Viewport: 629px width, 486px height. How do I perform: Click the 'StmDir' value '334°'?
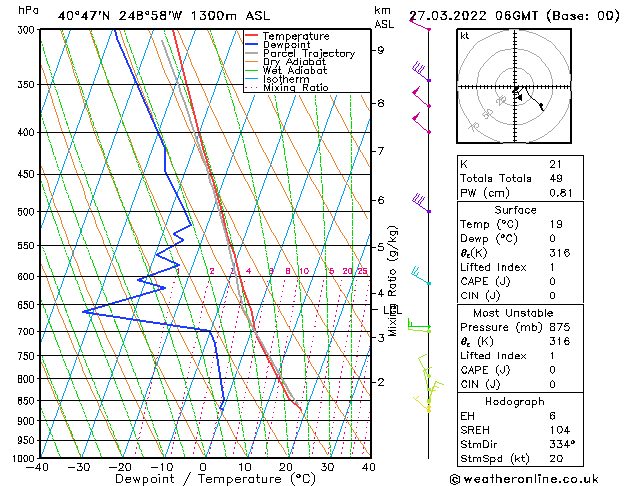(x=562, y=444)
